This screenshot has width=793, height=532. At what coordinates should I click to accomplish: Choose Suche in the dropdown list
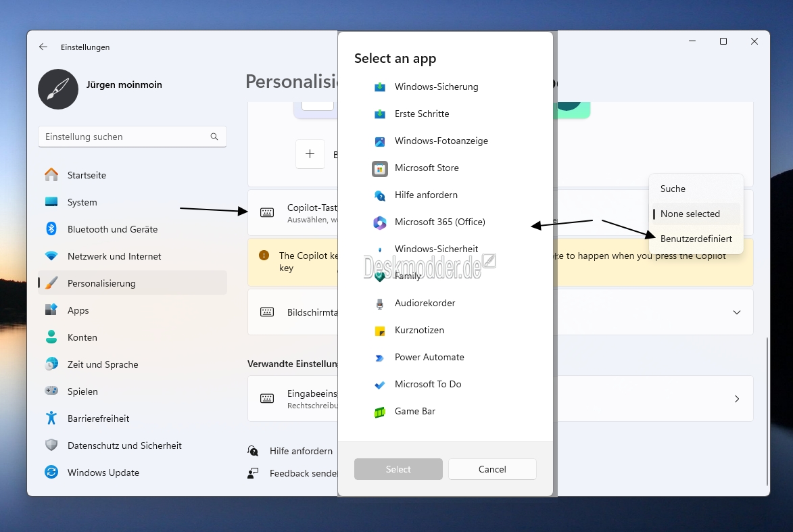696,189
